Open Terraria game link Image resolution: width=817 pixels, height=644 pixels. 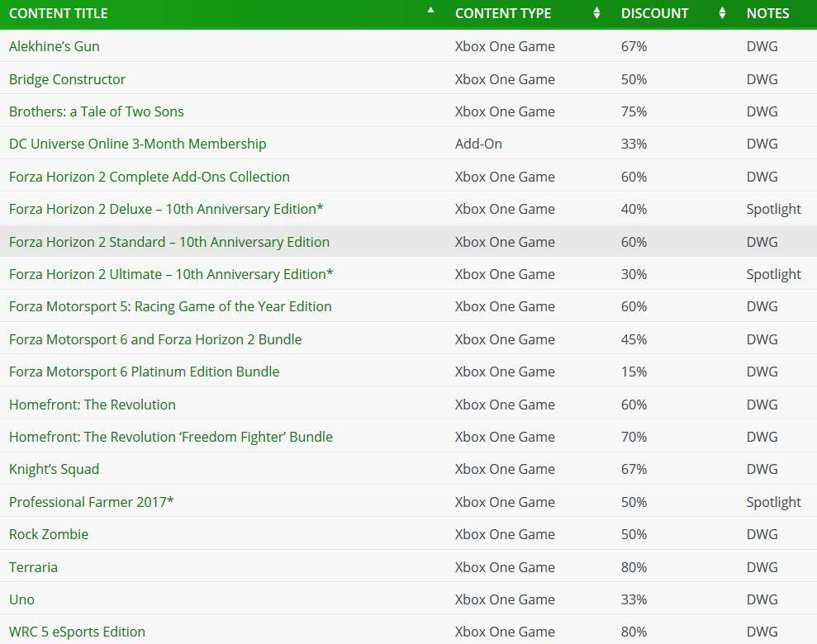(x=33, y=567)
